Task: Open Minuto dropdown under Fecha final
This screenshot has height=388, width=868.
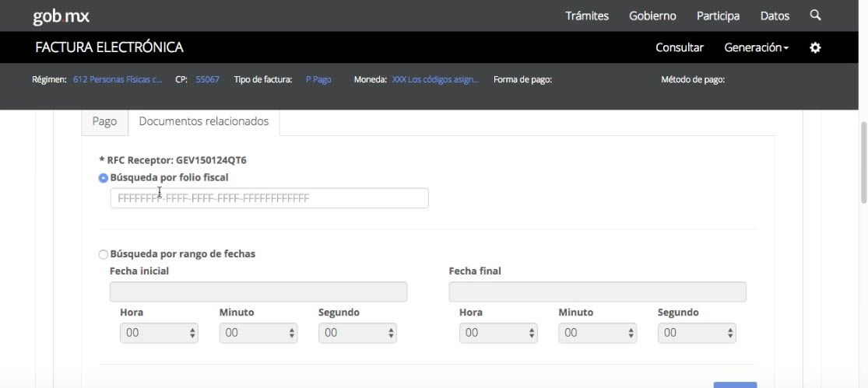Action: (598, 333)
